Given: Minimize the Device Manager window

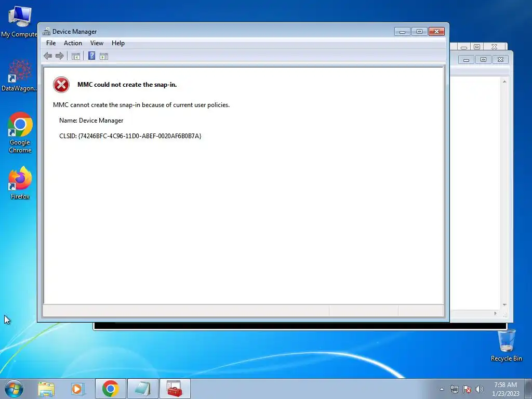Looking at the screenshot, I should [403, 32].
